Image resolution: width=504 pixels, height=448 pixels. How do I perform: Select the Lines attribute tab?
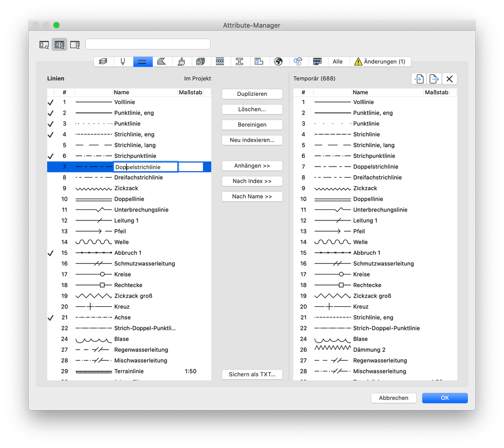click(142, 62)
